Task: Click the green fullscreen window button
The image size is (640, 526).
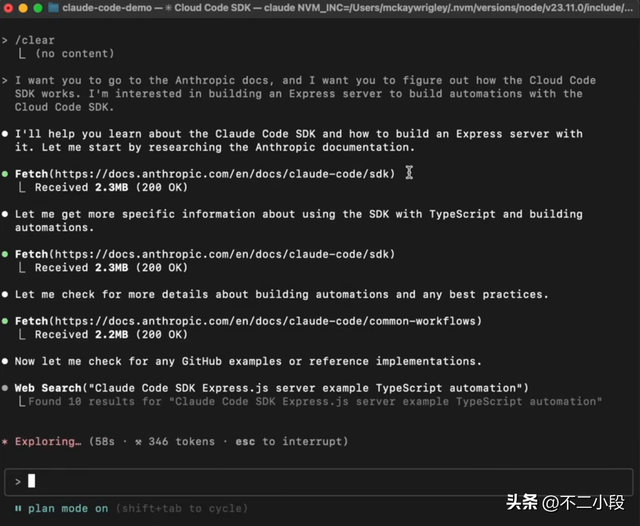Action: click(x=38, y=8)
